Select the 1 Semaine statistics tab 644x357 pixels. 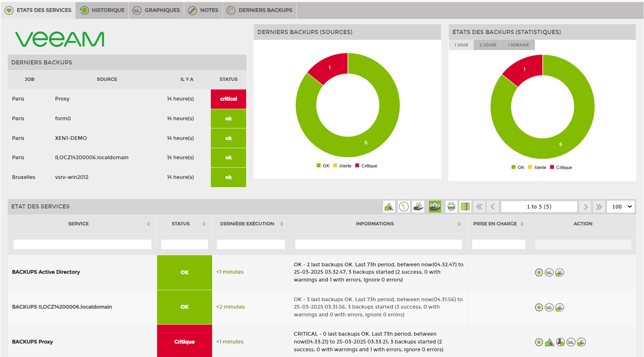pyautogui.click(x=518, y=45)
